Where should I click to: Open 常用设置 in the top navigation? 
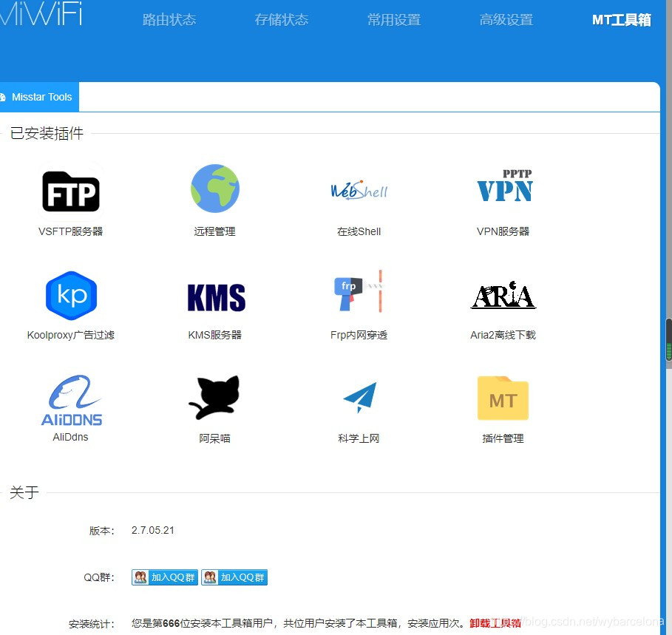(x=394, y=20)
